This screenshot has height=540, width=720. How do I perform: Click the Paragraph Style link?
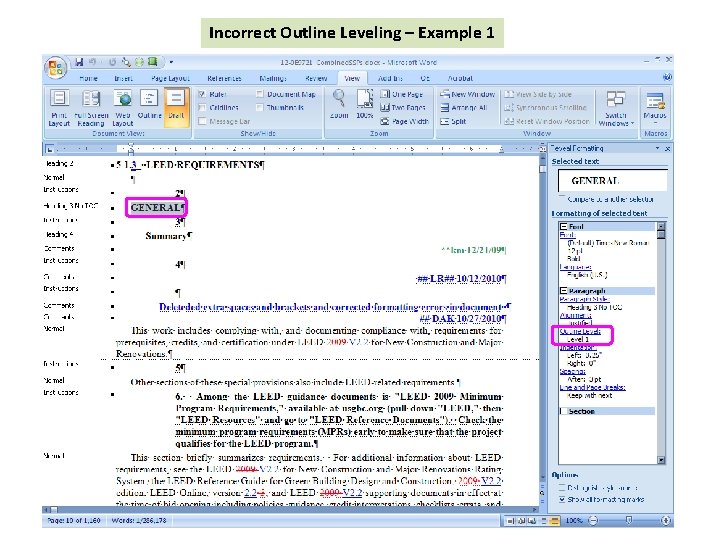(584, 299)
